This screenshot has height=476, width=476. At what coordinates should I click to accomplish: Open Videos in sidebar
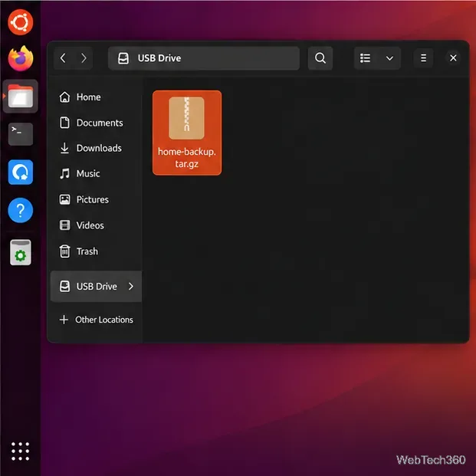pyautogui.click(x=96, y=225)
